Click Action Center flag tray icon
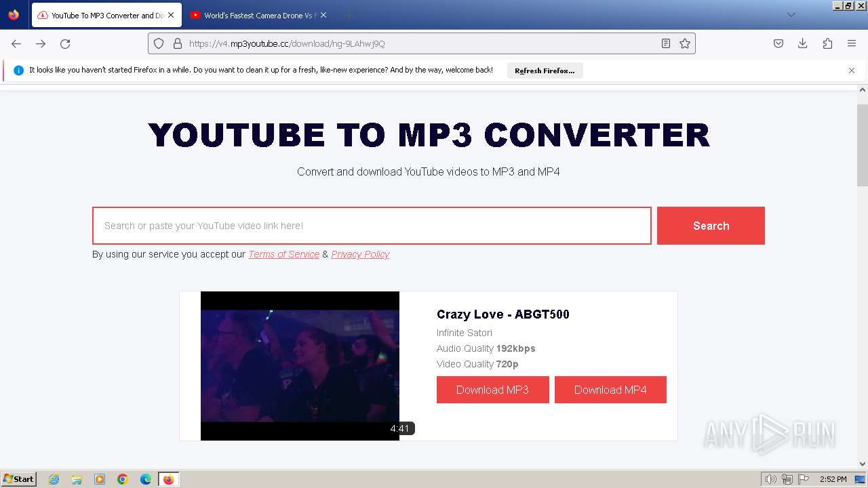868x488 pixels. (804, 479)
